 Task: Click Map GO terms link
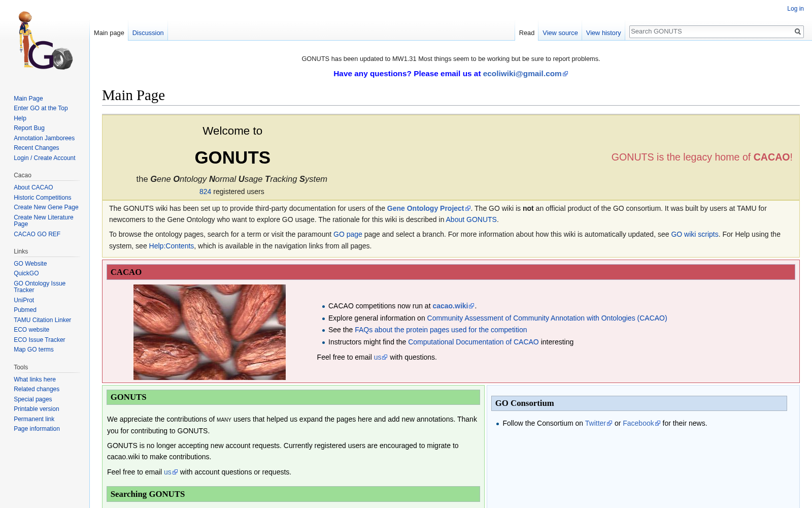tap(33, 350)
